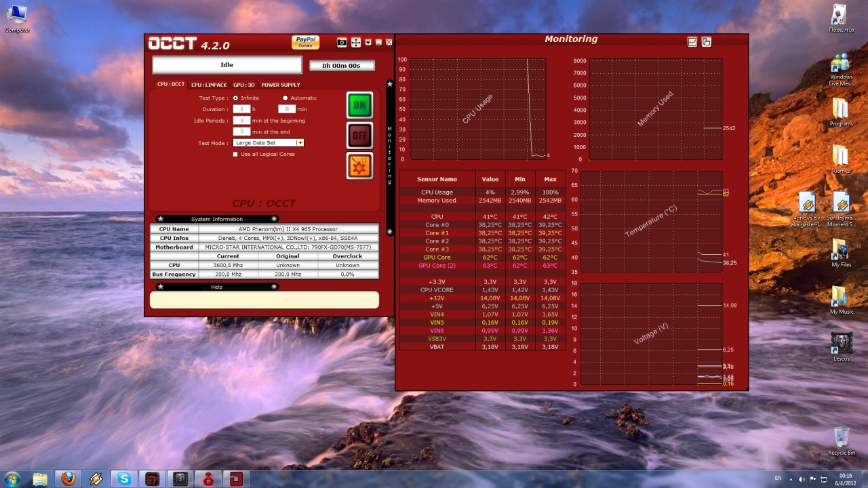The height and width of the screenshot is (488, 868).
Task: Collapse the Help section arrow
Action: tap(274, 287)
